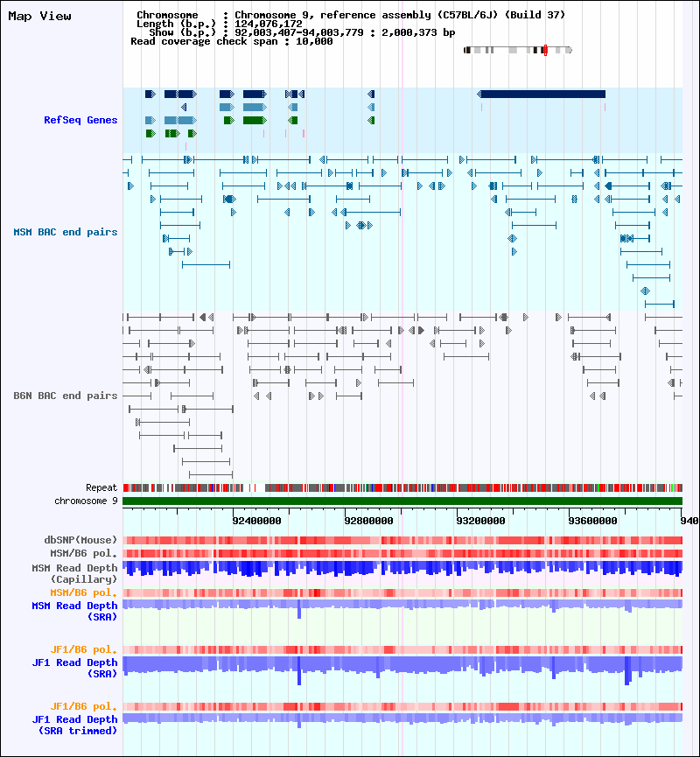700x757 pixels.
Task: Click the multicolored Repeat track bar
Action: click(x=402, y=488)
